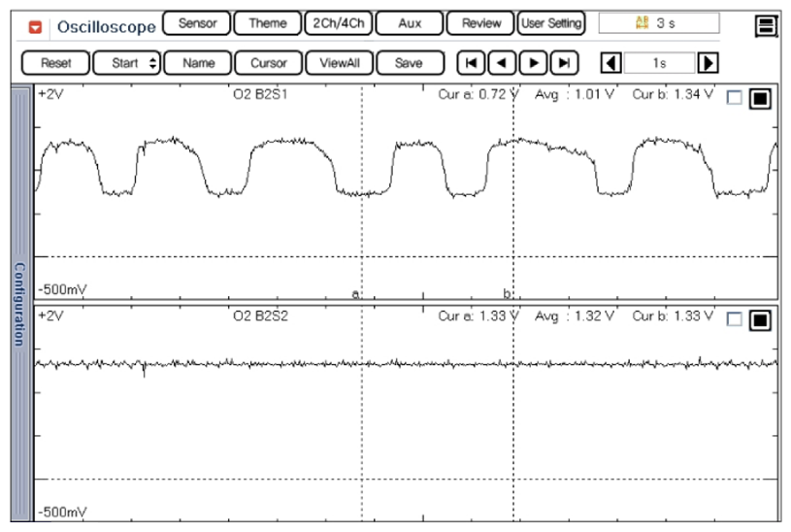Open the Theme options
This screenshot has width=791, height=532.
(267, 23)
